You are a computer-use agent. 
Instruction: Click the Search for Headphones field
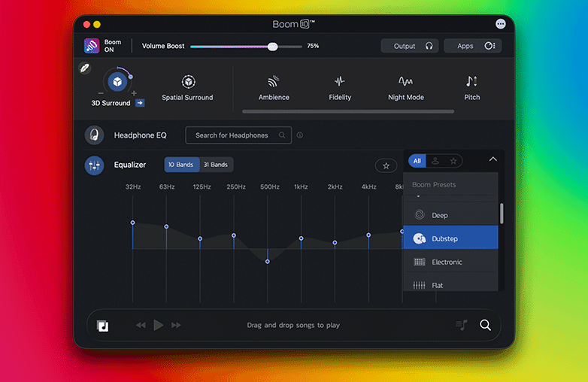(x=238, y=135)
